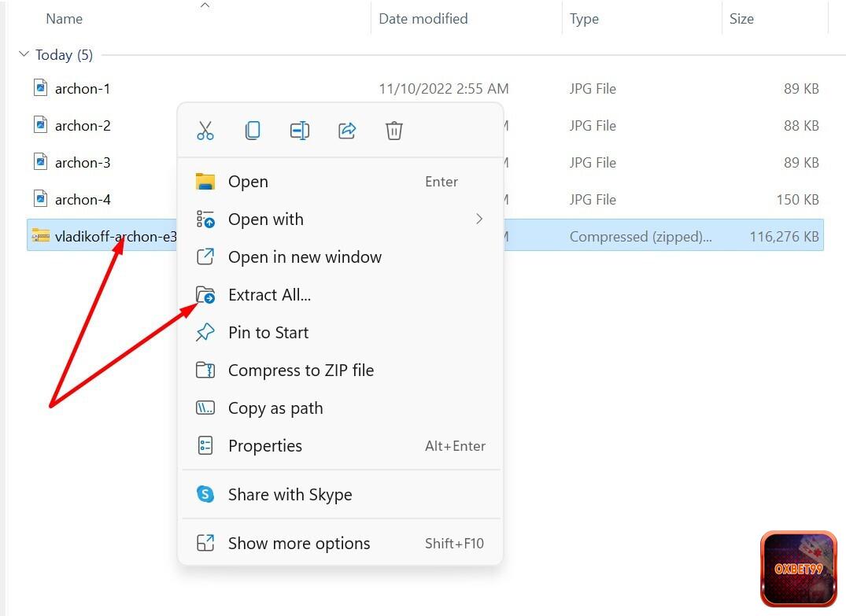Click the Open in new window icon
This screenshot has height=616, width=846.
click(205, 256)
